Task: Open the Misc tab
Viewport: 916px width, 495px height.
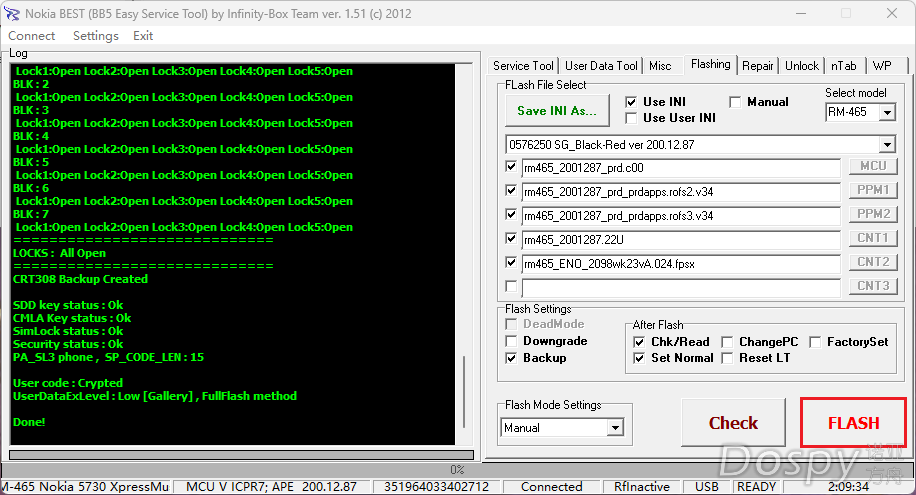Action: point(660,65)
